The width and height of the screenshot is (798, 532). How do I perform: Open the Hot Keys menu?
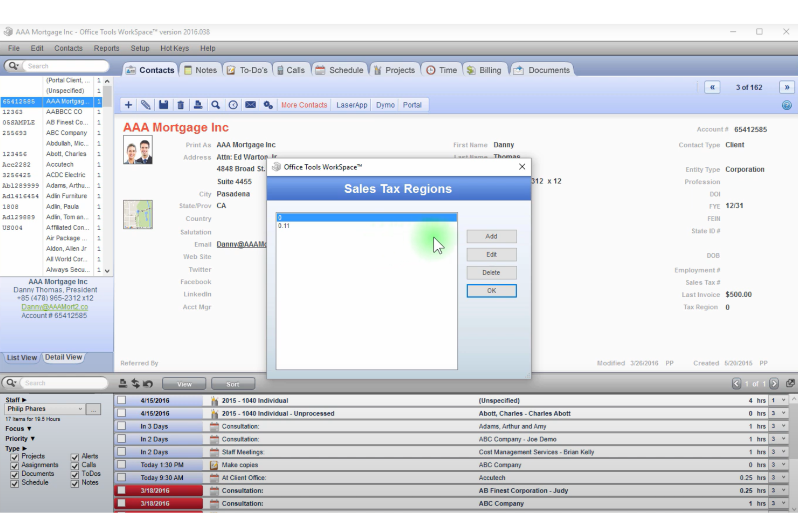point(175,48)
